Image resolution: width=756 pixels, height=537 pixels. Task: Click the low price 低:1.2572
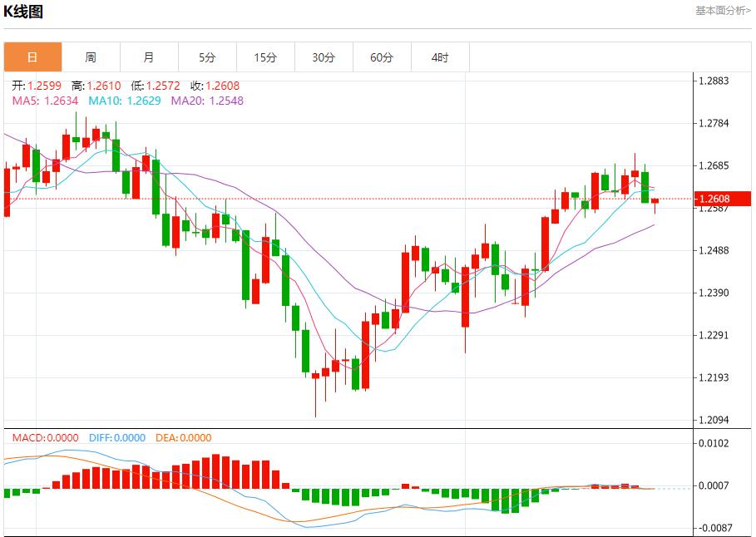[156, 86]
